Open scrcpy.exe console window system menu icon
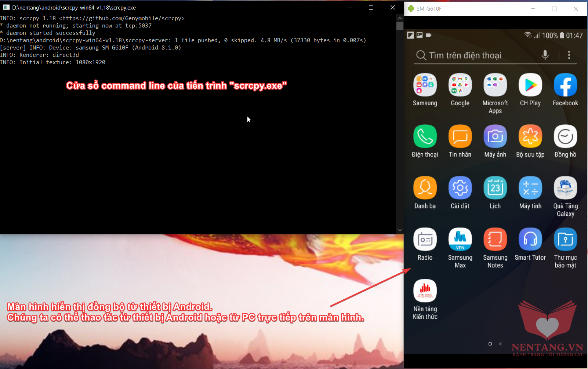Viewport: 588px width, 369px height. 6,7
